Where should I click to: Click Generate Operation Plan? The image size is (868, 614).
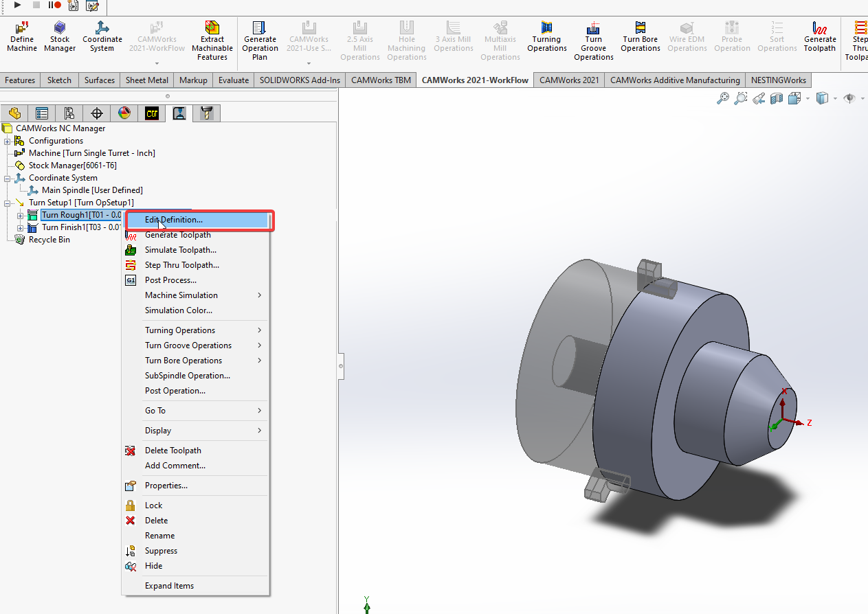pos(260,41)
